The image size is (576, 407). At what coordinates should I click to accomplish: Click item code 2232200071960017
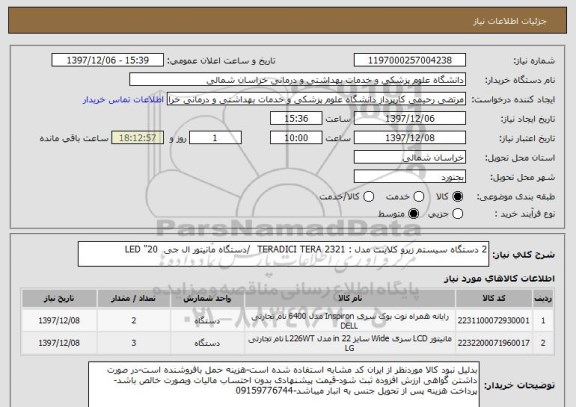[494, 343]
